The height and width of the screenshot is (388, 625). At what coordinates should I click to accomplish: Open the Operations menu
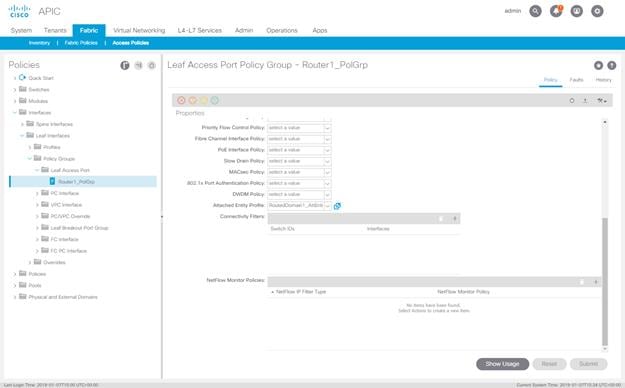[282, 30]
